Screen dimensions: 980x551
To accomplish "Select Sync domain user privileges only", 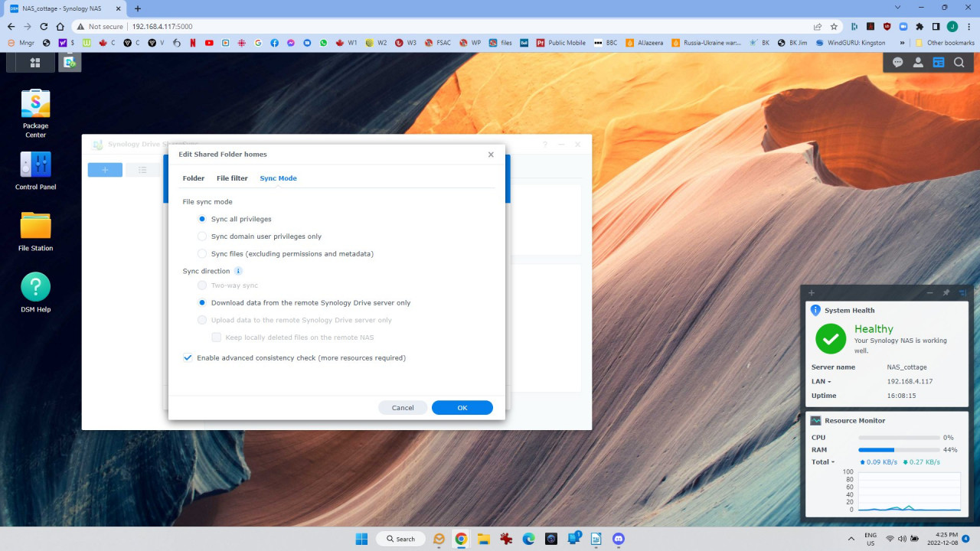I will click(202, 236).
